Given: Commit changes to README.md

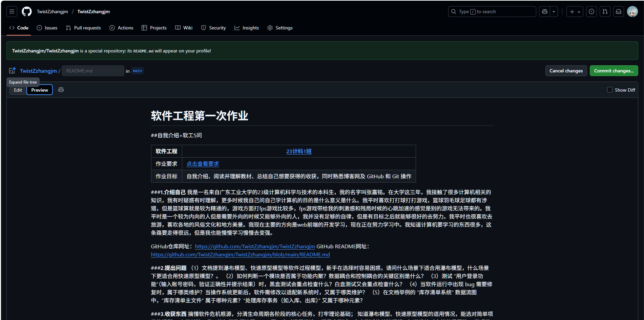Looking at the screenshot, I should [614, 71].
